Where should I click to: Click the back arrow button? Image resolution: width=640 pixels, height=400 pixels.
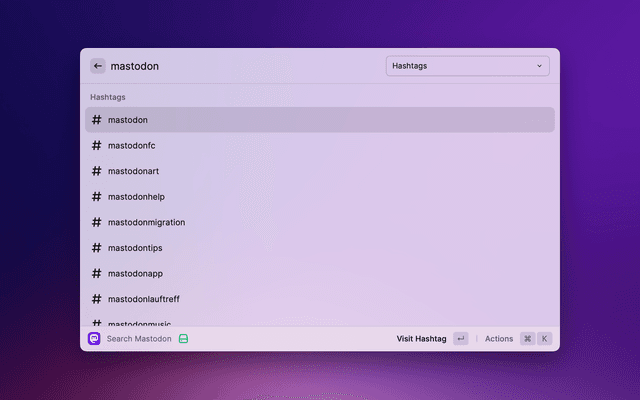[x=98, y=66]
